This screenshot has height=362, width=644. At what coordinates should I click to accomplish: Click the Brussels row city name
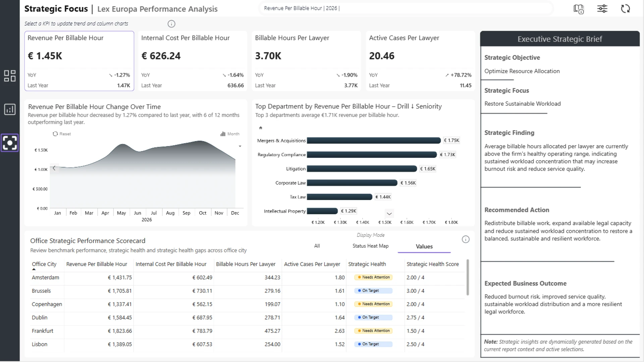pos(41,291)
